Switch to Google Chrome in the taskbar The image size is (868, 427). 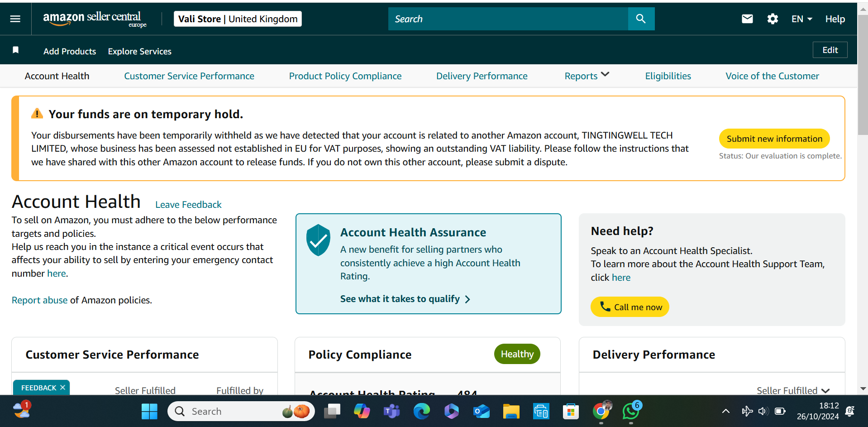[601, 411]
